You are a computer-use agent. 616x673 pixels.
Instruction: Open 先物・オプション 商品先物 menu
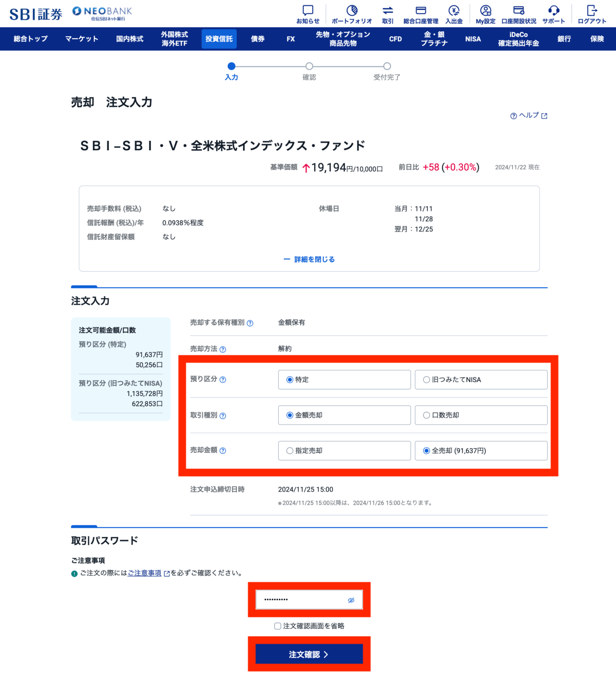point(343,39)
